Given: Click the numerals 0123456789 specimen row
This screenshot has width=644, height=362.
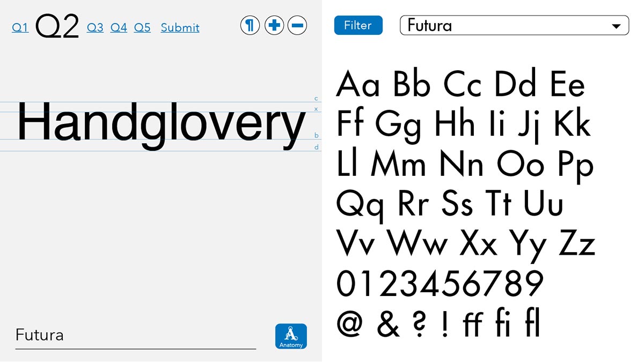Looking at the screenshot, I should (441, 284).
